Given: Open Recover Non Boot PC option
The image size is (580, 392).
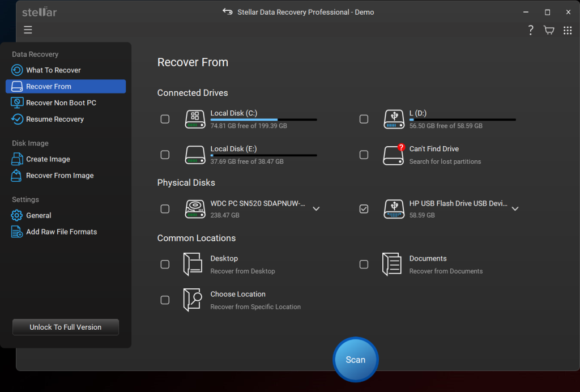Looking at the screenshot, I should (x=66, y=103).
